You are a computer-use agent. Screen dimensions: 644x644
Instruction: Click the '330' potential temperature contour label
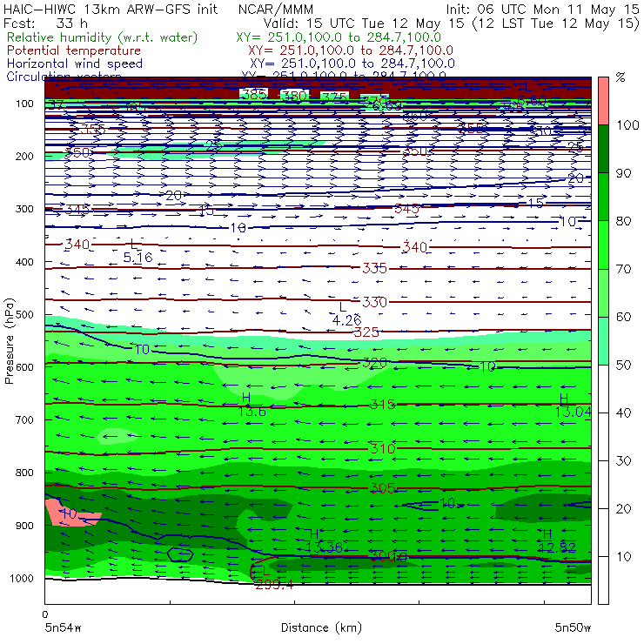(374, 302)
